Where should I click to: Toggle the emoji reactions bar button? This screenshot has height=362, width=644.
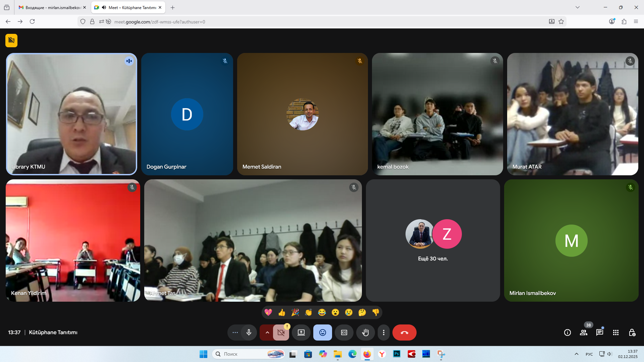coord(323,333)
